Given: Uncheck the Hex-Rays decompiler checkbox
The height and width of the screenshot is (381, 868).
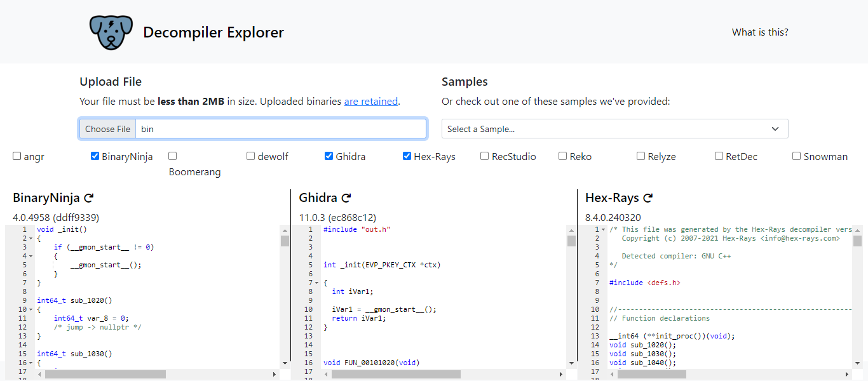Looking at the screenshot, I should click(x=407, y=156).
